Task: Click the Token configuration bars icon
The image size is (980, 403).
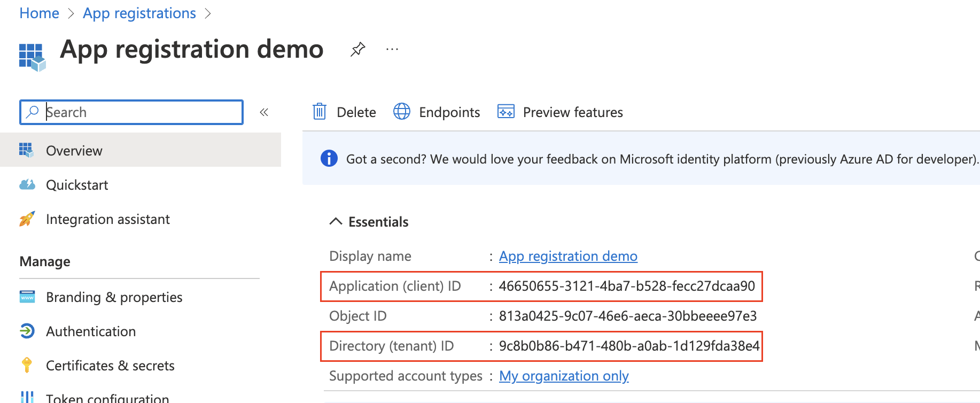Action: click(27, 397)
